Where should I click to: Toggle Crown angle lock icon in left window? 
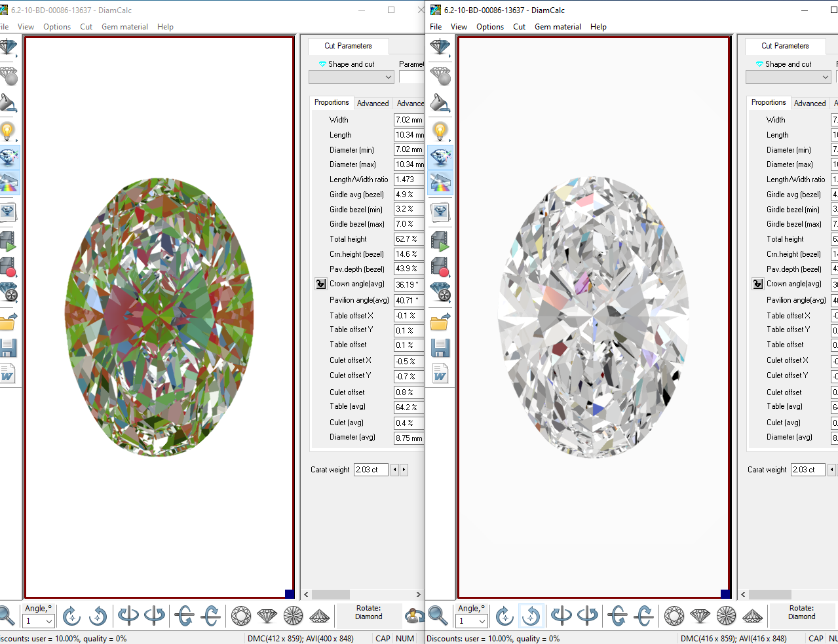320,284
